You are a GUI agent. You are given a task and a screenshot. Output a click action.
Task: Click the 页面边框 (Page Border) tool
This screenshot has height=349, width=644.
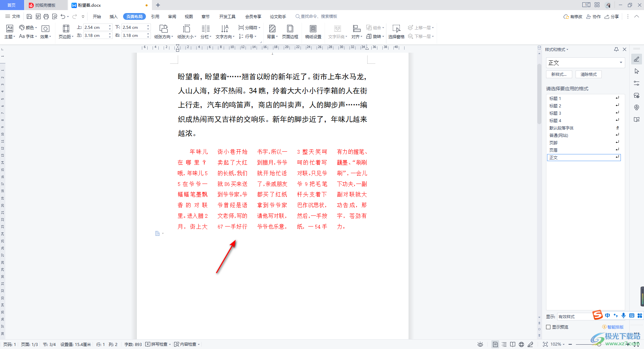click(x=290, y=32)
